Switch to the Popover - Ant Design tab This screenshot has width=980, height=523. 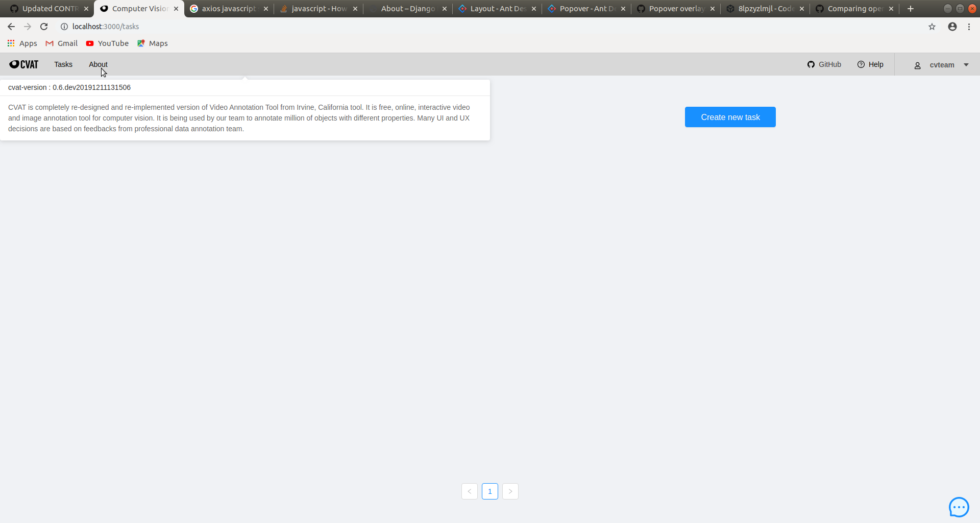[x=586, y=9]
